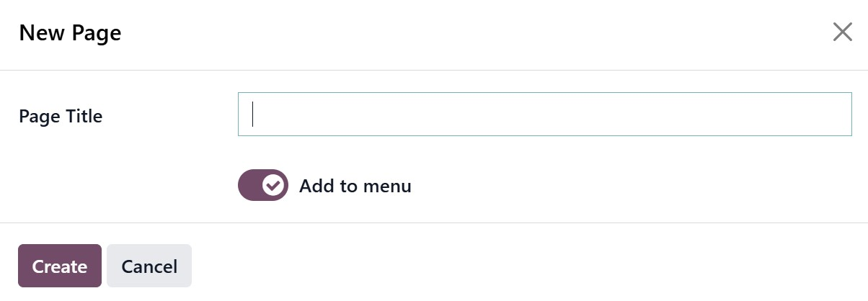Click the New Page dialog heading
This screenshot has height=301, width=868.
tap(70, 32)
